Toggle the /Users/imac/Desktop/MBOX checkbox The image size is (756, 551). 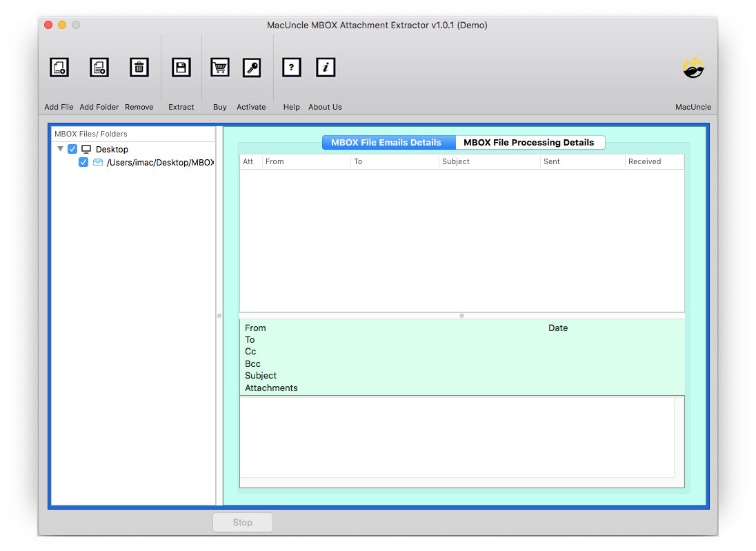(x=83, y=162)
